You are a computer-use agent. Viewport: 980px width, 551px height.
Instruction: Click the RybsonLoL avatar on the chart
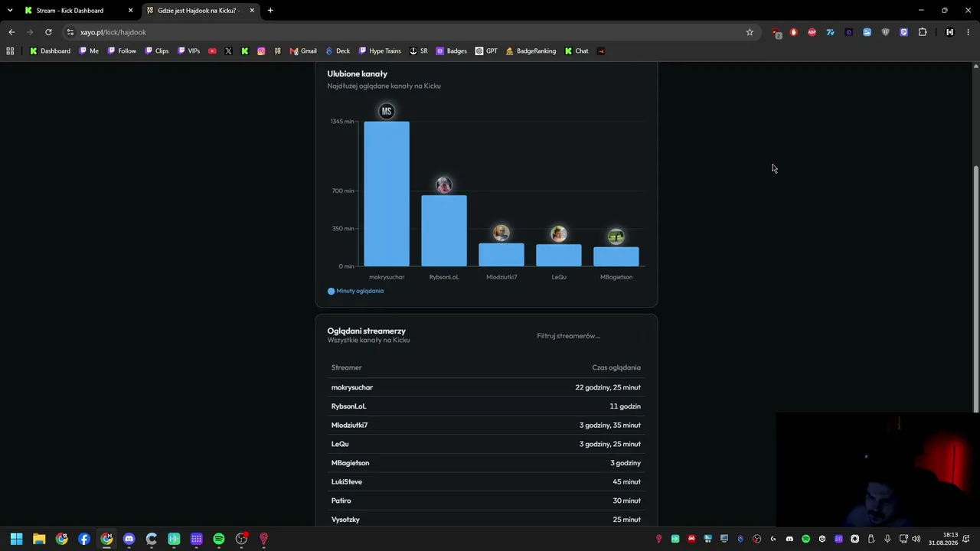coord(444,185)
